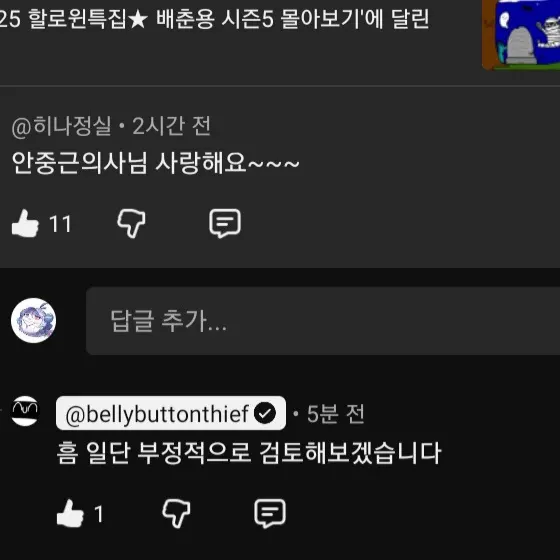
Task: Click the 5분 전 timestamp on the reply
Action: pyautogui.click(x=336, y=414)
